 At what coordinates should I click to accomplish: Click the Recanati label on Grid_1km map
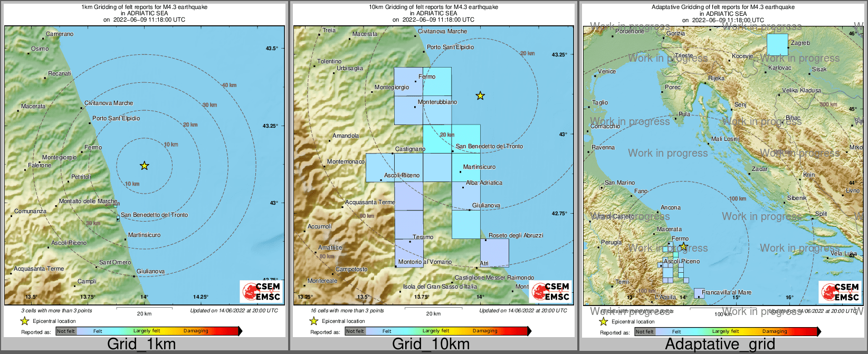tap(59, 73)
